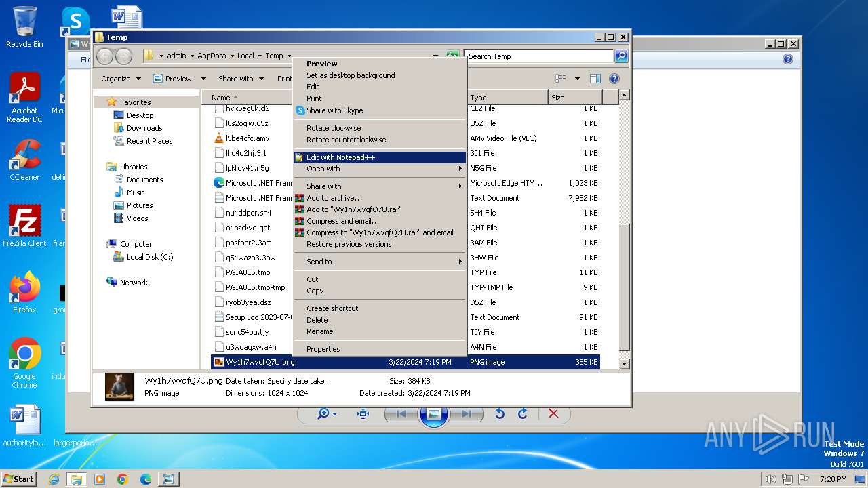Click the search magnifier button
The image size is (868, 488).
(620, 56)
